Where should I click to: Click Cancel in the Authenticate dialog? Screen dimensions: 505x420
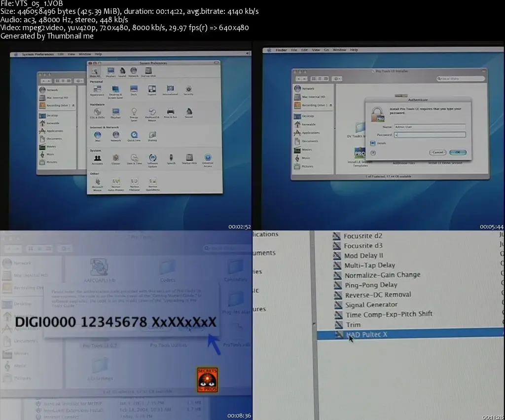pyautogui.click(x=437, y=152)
